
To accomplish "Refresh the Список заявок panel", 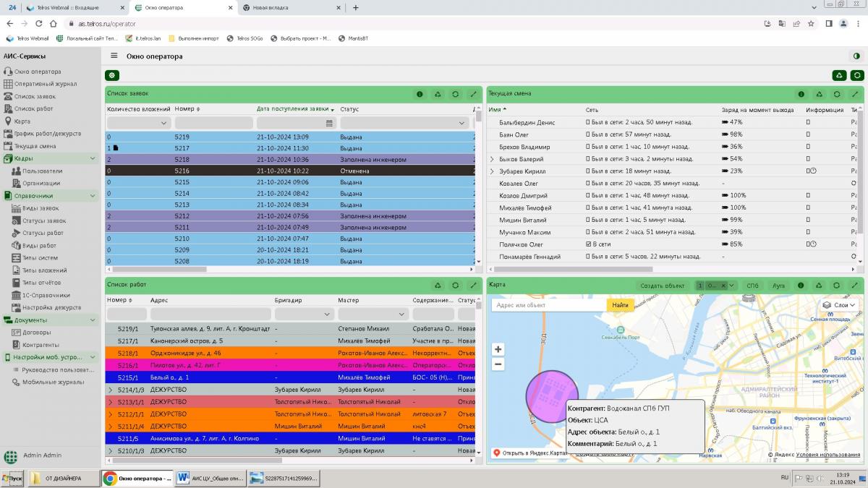I will [455, 94].
